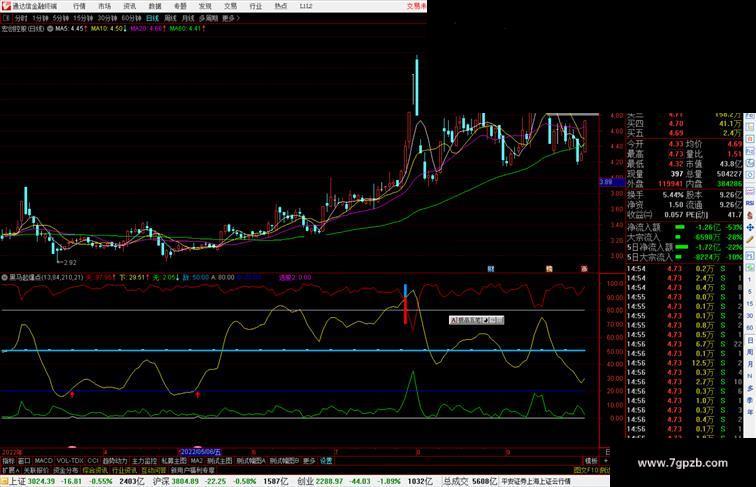Click the small floating drawing toolbar

(476, 320)
